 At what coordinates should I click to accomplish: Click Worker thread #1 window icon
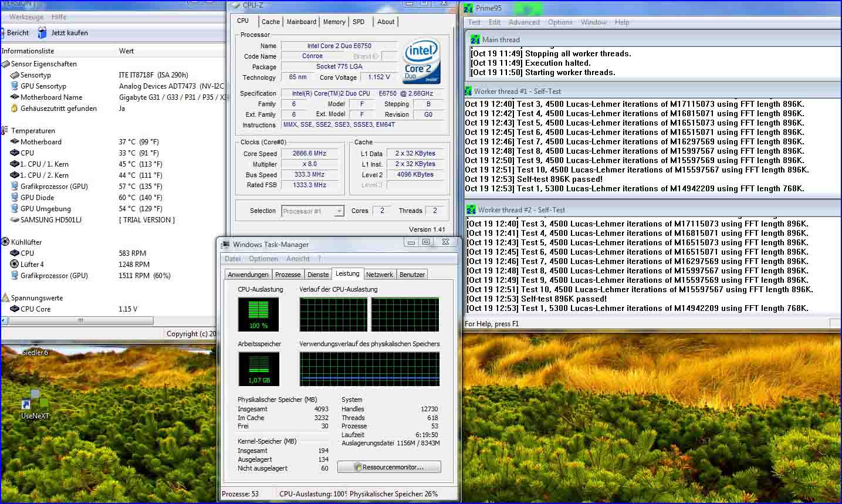coord(468,92)
